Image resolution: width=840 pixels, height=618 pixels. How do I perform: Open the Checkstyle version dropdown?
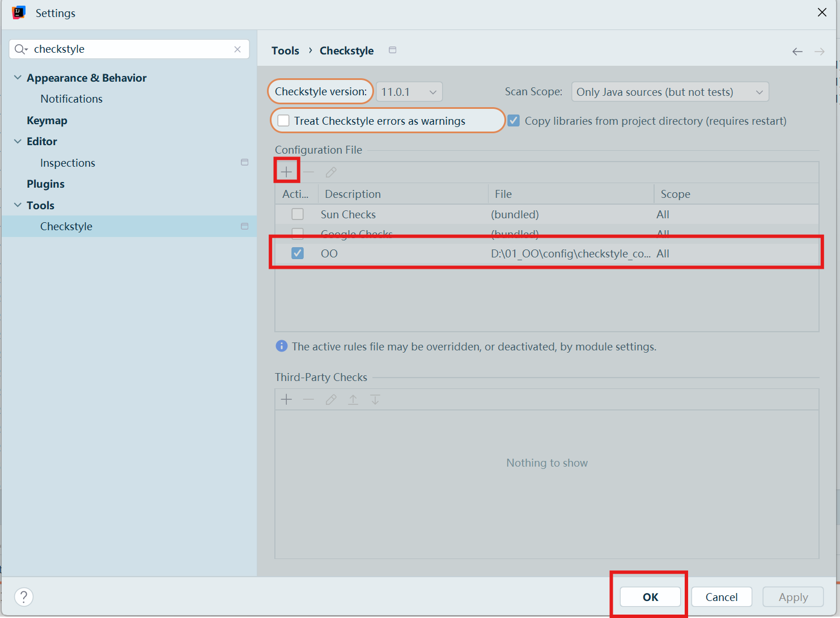(x=409, y=92)
